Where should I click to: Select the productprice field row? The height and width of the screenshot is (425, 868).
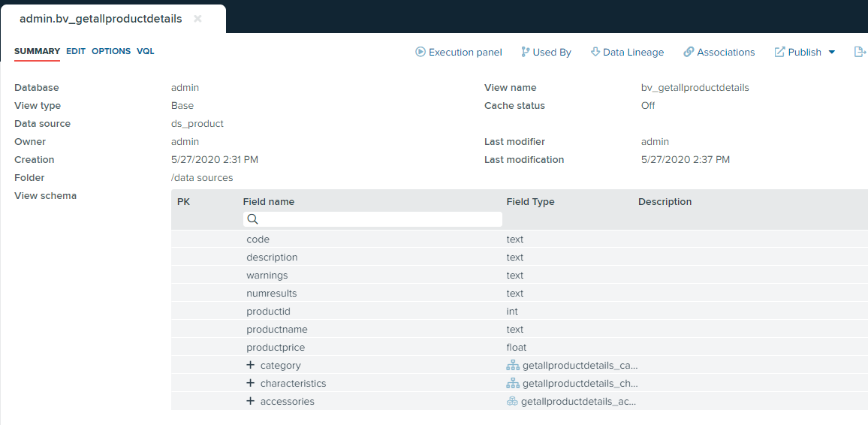point(275,348)
